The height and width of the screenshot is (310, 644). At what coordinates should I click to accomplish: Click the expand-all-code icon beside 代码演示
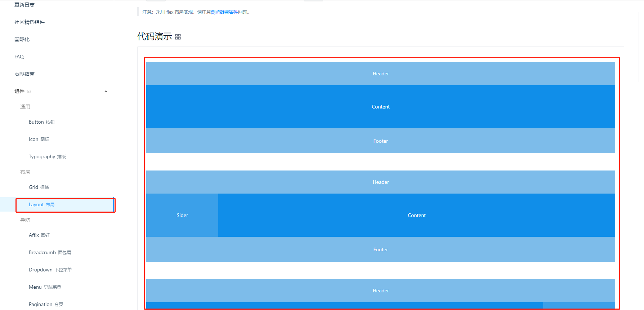point(178,37)
